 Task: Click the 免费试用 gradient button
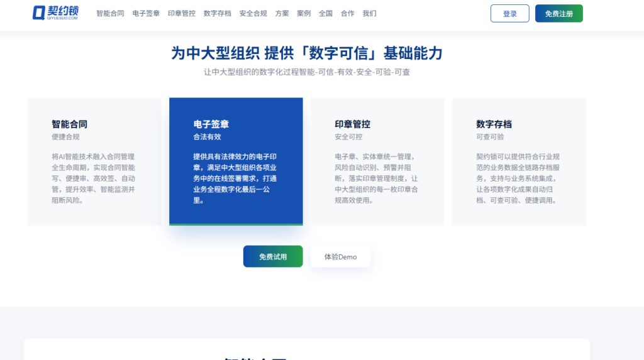pos(273,256)
